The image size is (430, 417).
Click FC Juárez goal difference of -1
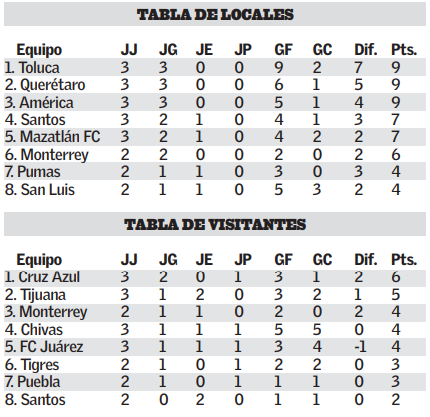click(x=360, y=347)
